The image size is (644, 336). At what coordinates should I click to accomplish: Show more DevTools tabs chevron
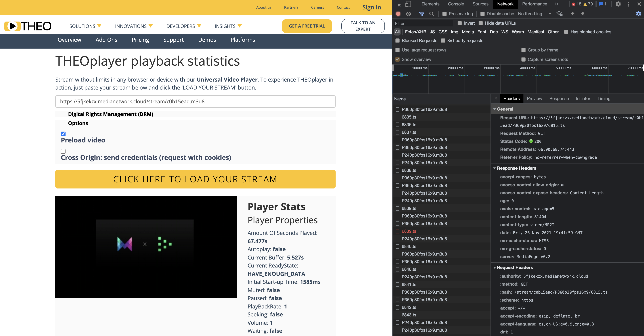coord(556,4)
